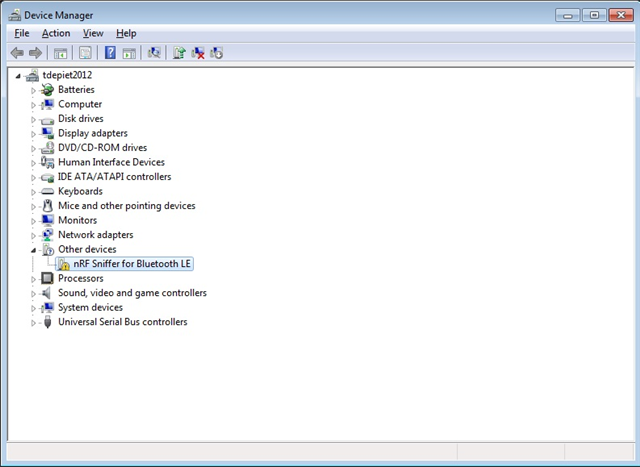
Task: Open the Properties toolbar icon
Action: point(85,53)
